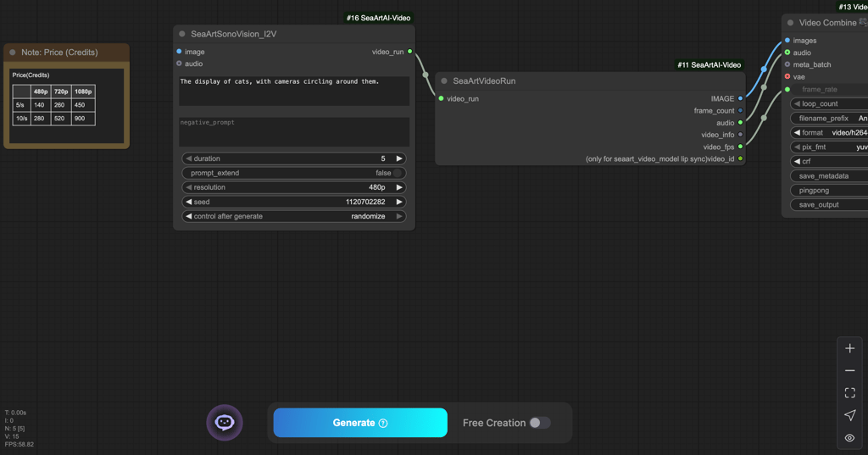Zoom out with the minus icon
Viewport: 868px width, 455px height.
pos(849,370)
